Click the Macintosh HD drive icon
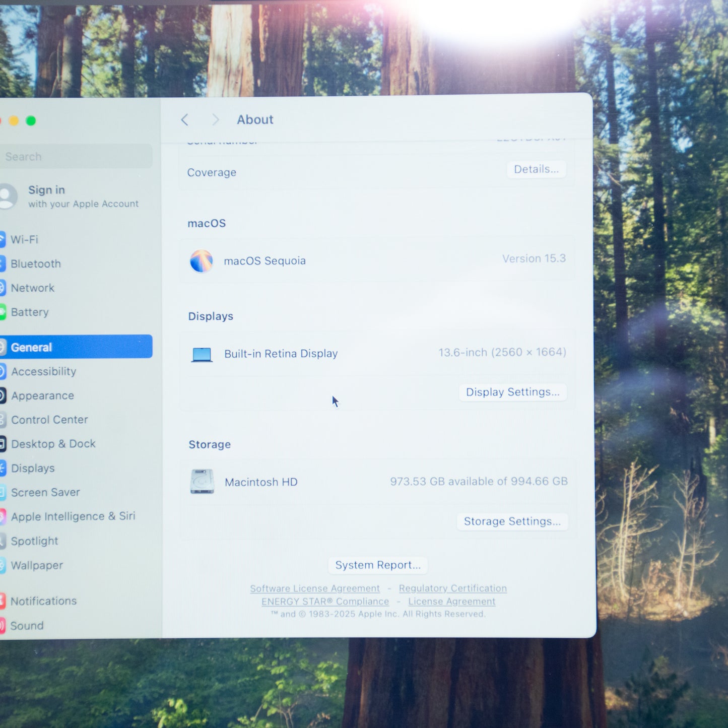Image resolution: width=728 pixels, height=728 pixels. pyautogui.click(x=202, y=482)
